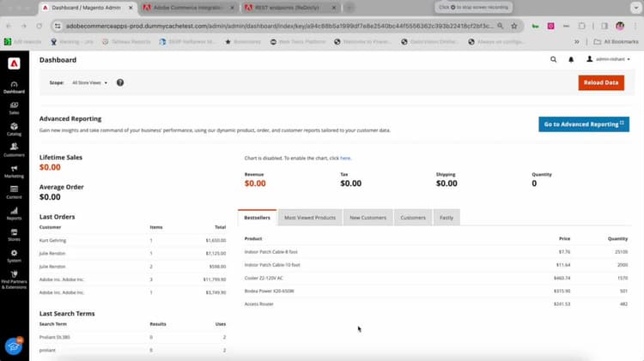Click the Reload Data button

[601, 82]
